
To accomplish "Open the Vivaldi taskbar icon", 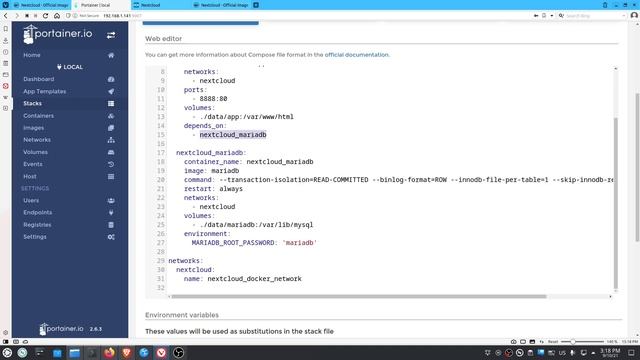I will coord(161,353).
